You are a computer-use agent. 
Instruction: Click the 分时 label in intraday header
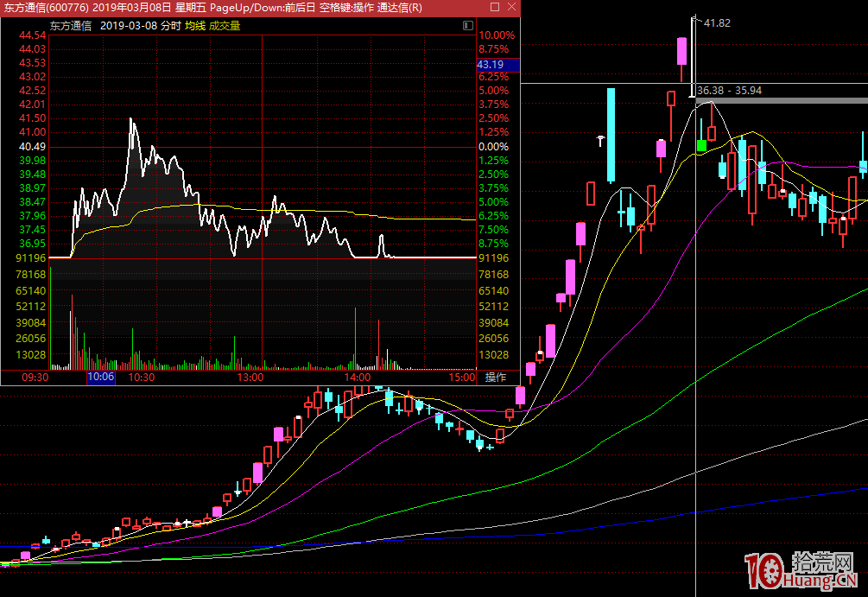[x=170, y=26]
